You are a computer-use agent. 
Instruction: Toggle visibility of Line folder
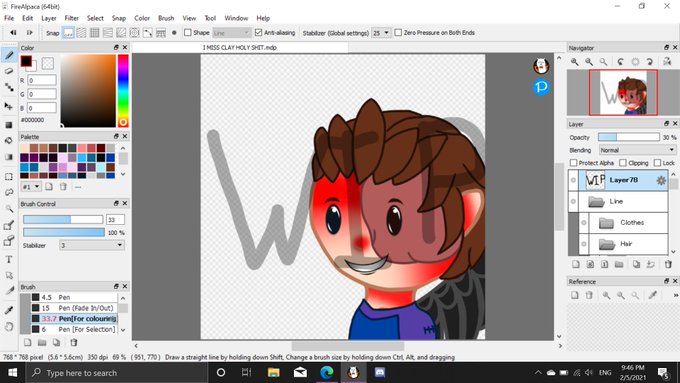573,201
